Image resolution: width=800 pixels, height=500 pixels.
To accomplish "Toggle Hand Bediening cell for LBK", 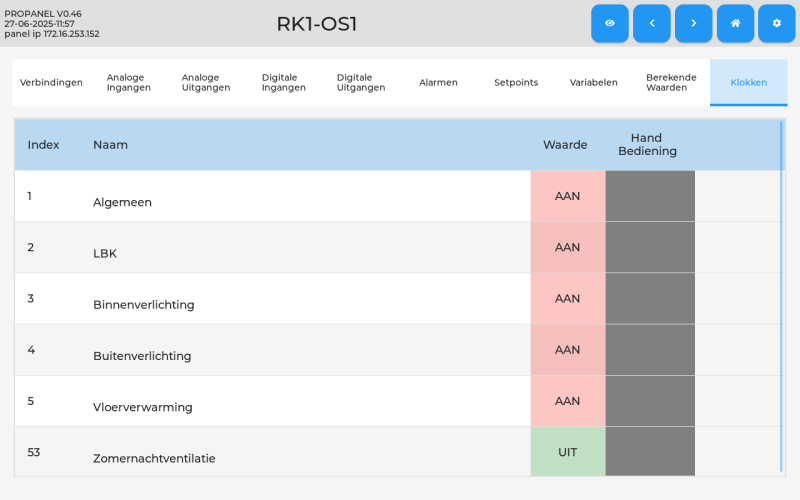I will pyautogui.click(x=650, y=247).
